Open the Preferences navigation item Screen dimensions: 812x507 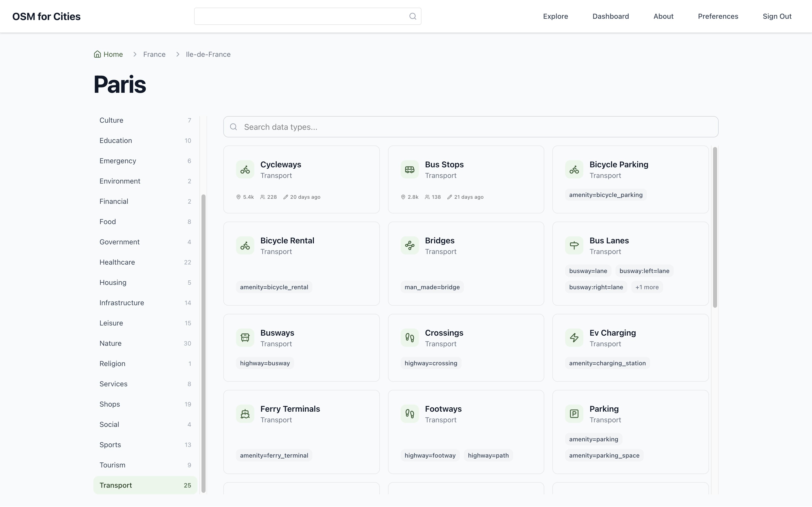pyautogui.click(x=718, y=16)
